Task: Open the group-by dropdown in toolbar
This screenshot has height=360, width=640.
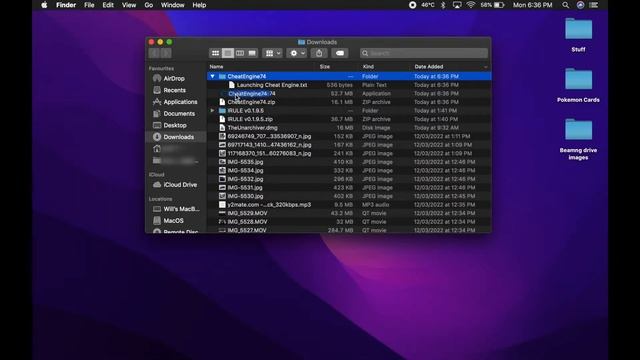Action: tap(272, 53)
